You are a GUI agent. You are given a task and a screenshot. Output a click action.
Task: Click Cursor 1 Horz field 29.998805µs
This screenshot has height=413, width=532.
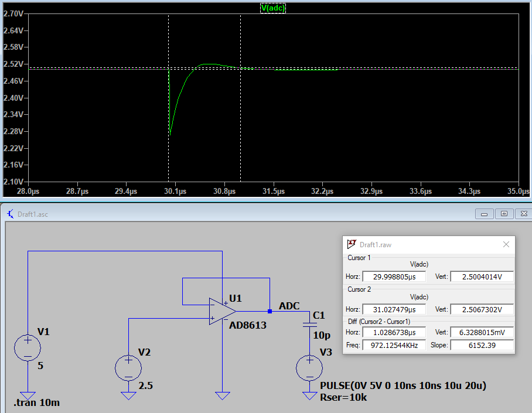394,277
